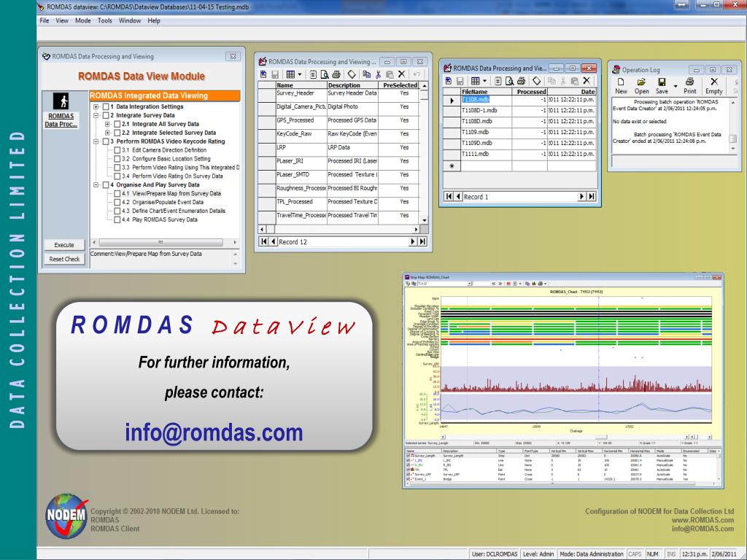Image resolution: width=747 pixels, height=560 pixels.
Task: Click delete X icon in Name table window
Action: (x=402, y=74)
